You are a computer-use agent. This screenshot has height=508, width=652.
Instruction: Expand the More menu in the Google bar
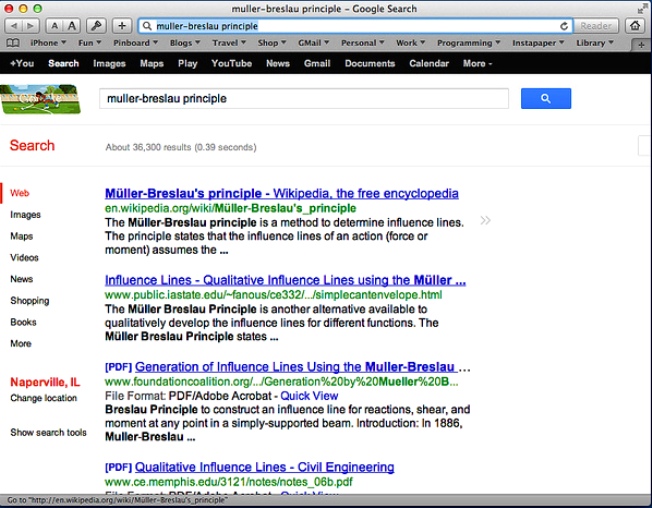point(477,63)
